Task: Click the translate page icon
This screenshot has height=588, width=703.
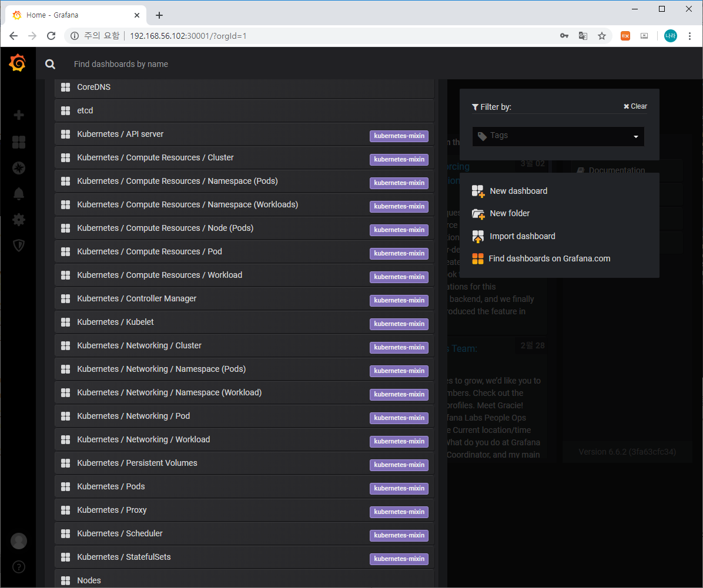Action: (x=583, y=36)
